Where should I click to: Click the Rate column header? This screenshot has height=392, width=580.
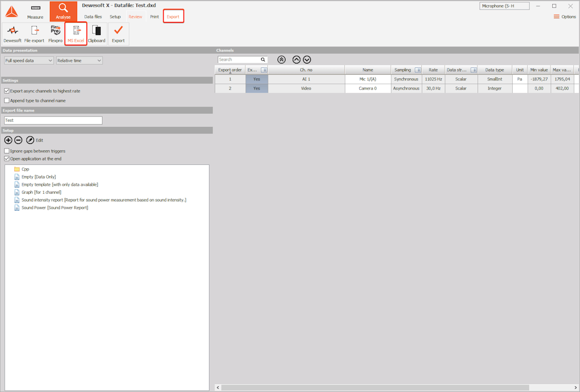[433, 70]
